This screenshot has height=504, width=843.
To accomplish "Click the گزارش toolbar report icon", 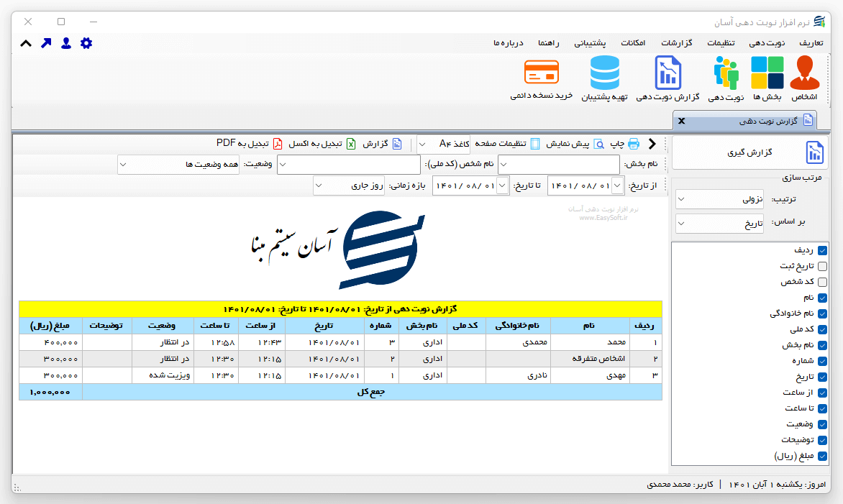I will coord(397,144).
